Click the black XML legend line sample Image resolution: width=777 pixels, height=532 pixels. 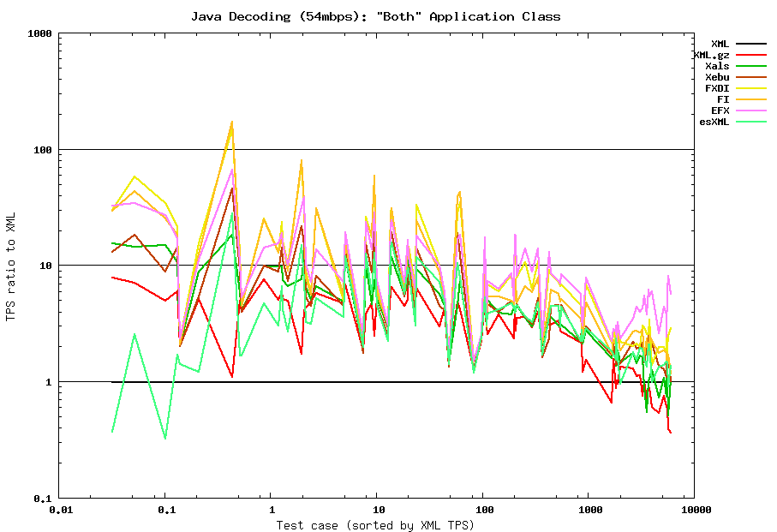click(751, 44)
